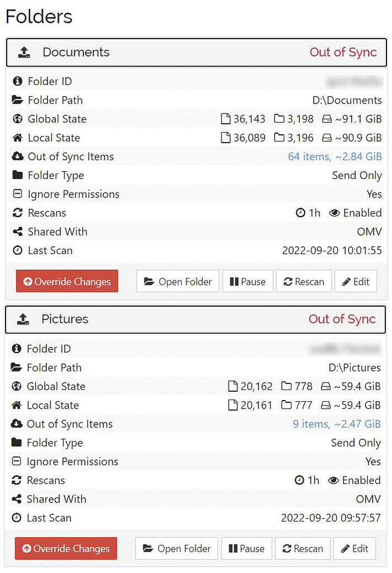
Task: Click the share icon next to Shared With
Action: click(16, 232)
